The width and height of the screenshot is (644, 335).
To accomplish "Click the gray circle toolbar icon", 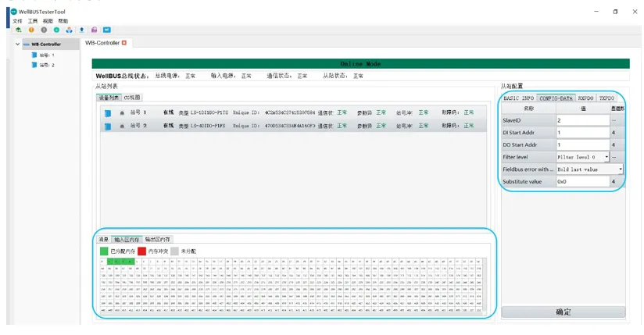I will pos(44,30).
